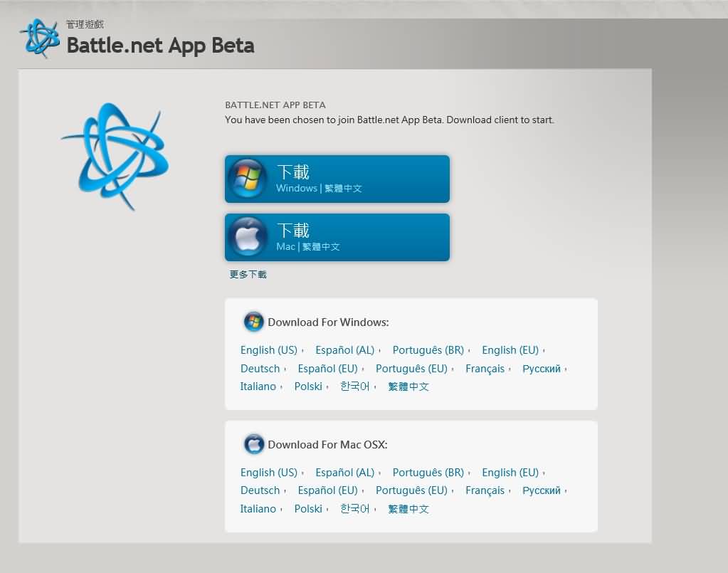Click the large Battle.net logo in the panel

[x=115, y=157]
